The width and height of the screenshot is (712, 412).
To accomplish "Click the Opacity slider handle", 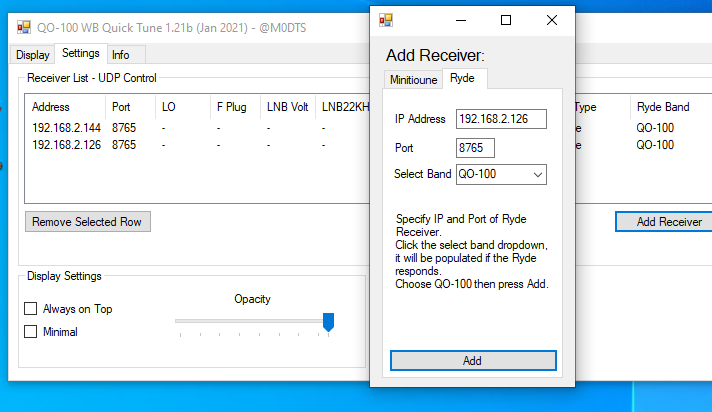I will click(328, 321).
